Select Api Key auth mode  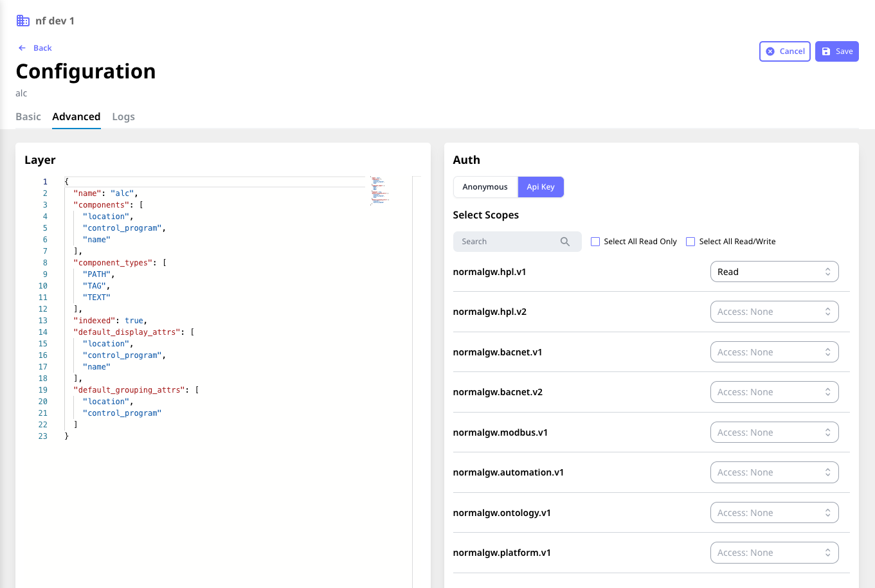[x=541, y=187]
